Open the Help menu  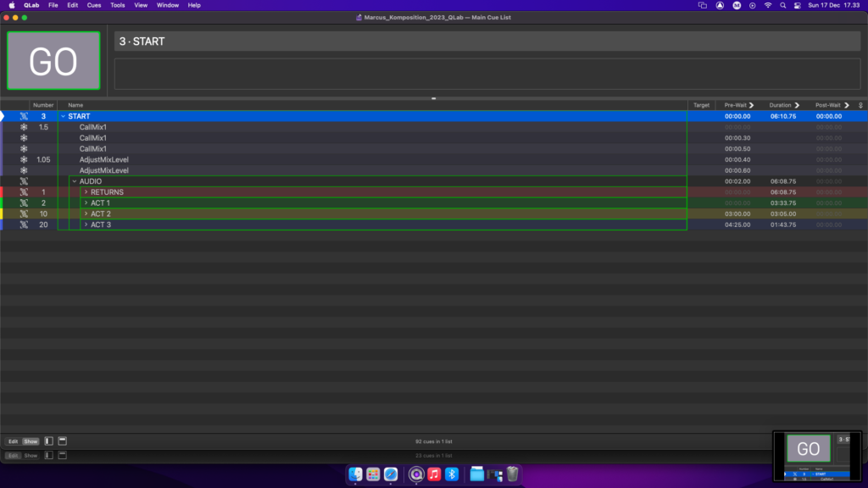pyautogui.click(x=194, y=5)
